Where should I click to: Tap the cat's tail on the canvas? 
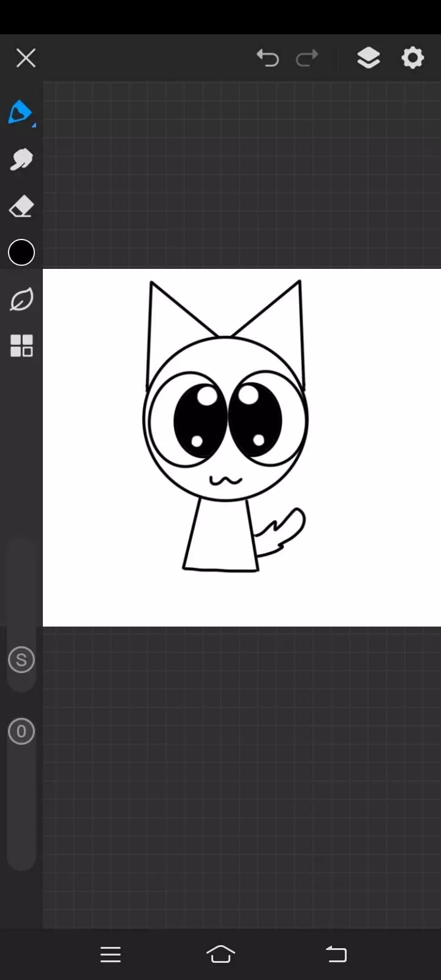(282, 532)
